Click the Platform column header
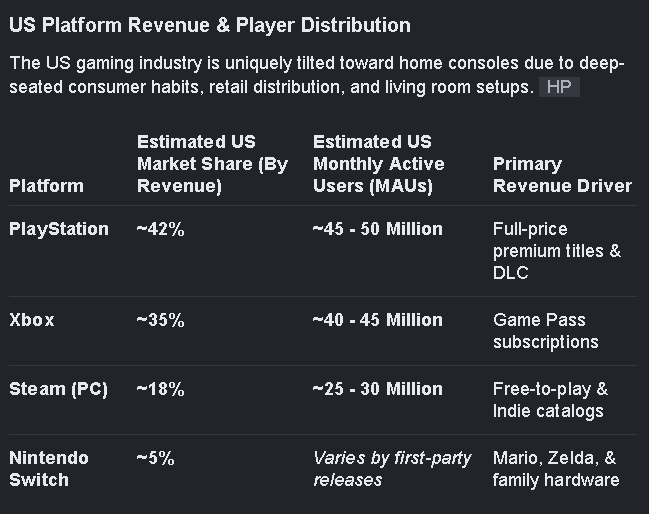 tap(46, 186)
